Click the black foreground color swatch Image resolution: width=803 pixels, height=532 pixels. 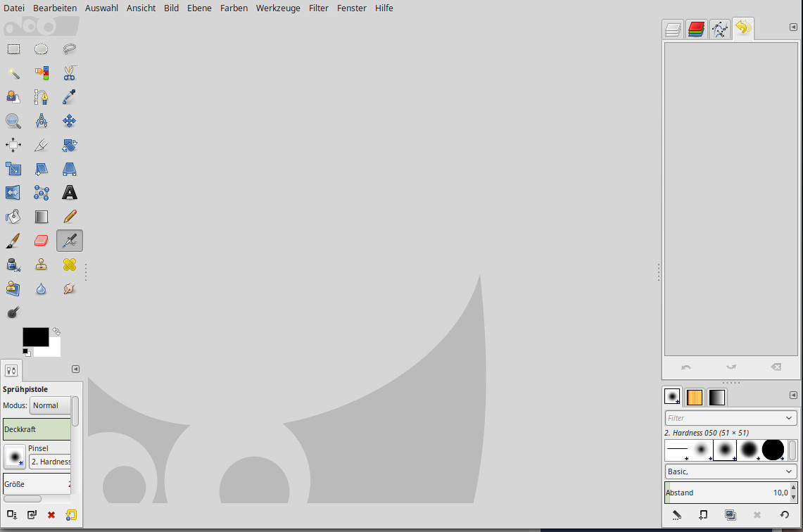pos(35,336)
